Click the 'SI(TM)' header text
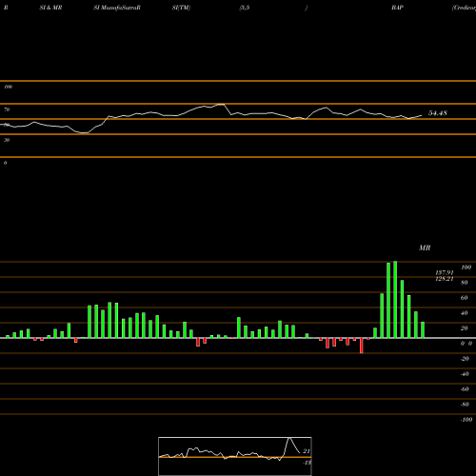Viewport: 476px width, 476px height. pyautogui.click(x=181, y=8)
